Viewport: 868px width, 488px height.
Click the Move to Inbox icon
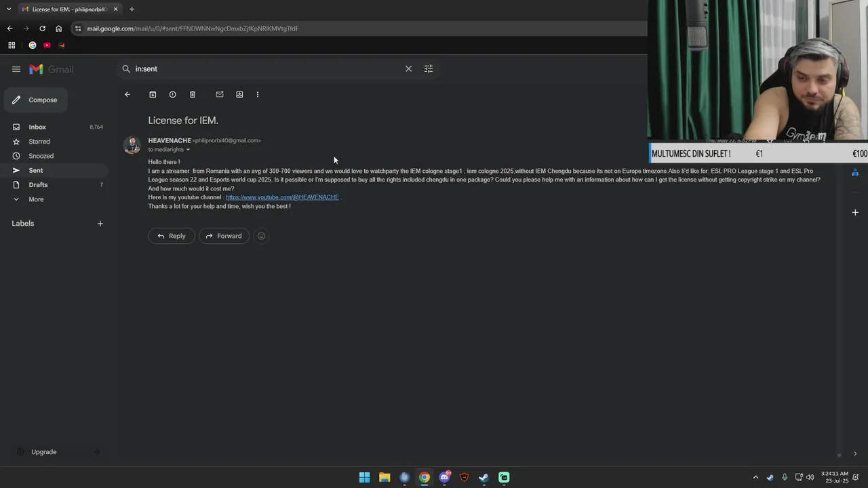coord(239,94)
